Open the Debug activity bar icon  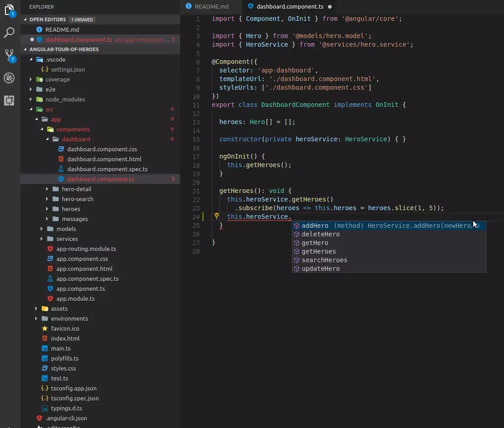9,78
